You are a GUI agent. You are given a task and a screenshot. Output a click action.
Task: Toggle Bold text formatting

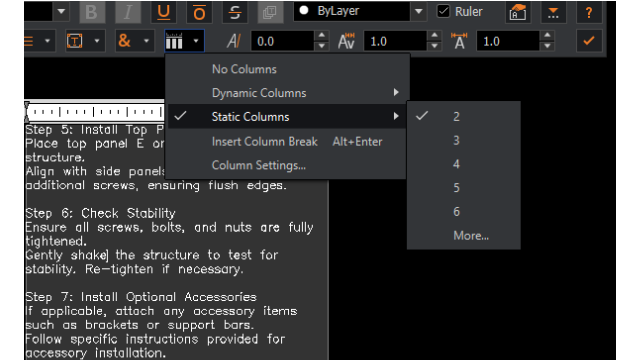(92, 12)
